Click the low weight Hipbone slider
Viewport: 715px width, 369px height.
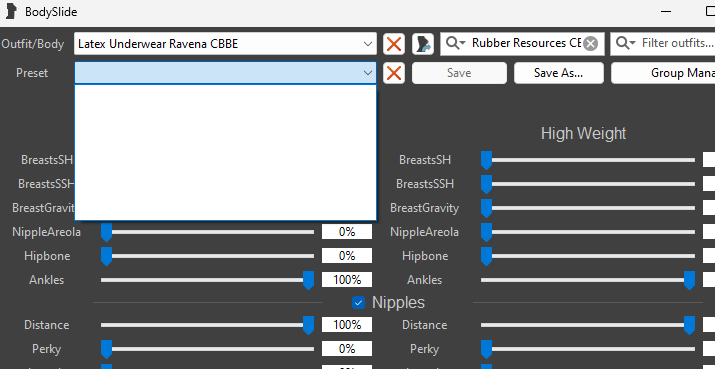(x=207, y=256)
